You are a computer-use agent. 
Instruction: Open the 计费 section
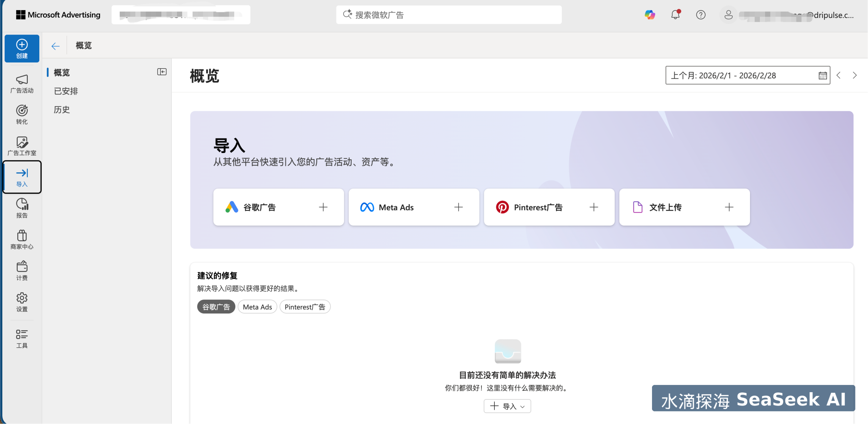click(x=21, y=270)
